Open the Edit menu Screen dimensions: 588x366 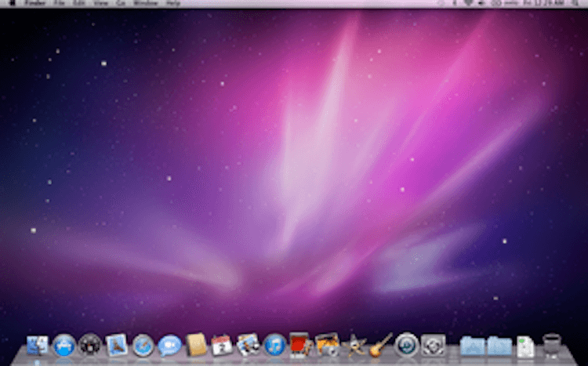(x=79, y=3)
